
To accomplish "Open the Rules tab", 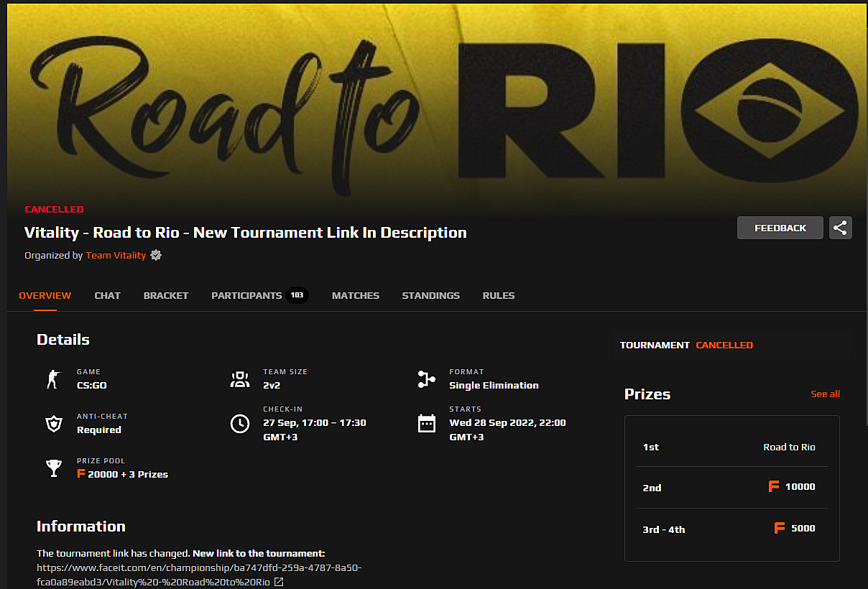I will point(498,295).
